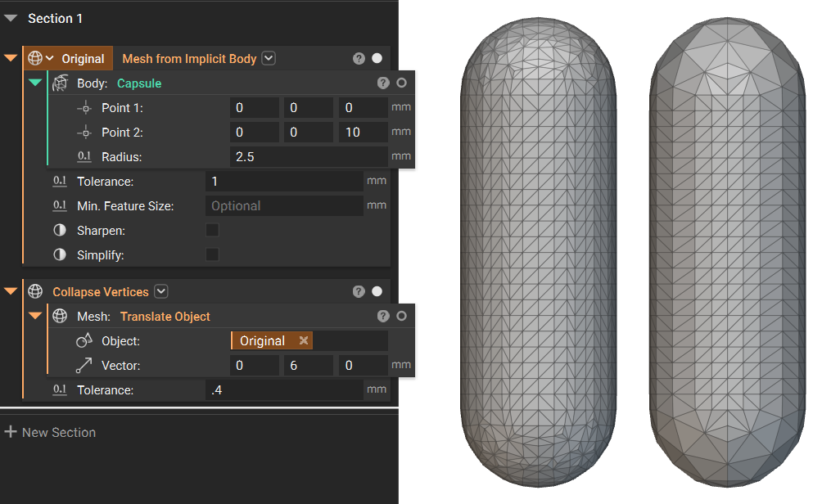Screen dimensions: 822x504
Task: Edit the Min. Feature Size Optional field
Action: [x=284, y=206]
